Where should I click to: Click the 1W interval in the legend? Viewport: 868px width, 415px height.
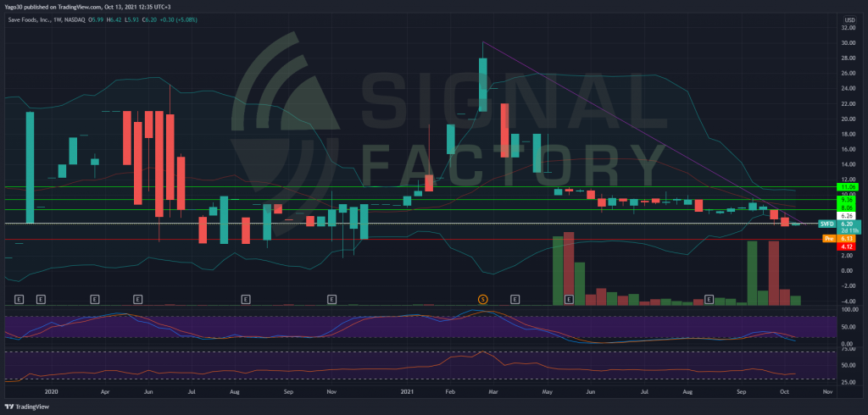pos(58,20)
